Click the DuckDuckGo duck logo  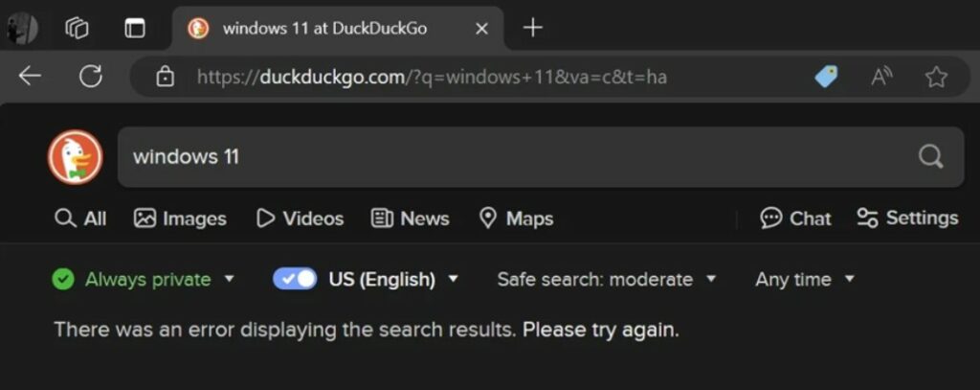click(75, 157)
